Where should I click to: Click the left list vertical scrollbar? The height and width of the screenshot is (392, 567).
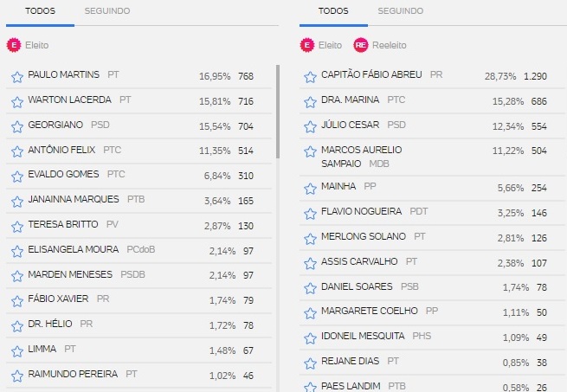pyautogui.click(x=278, y=112)
